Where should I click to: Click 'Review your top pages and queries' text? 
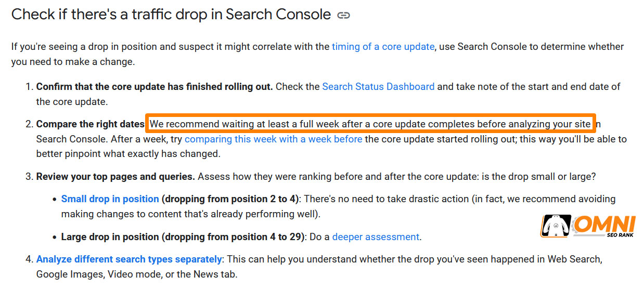coord(115,177)
